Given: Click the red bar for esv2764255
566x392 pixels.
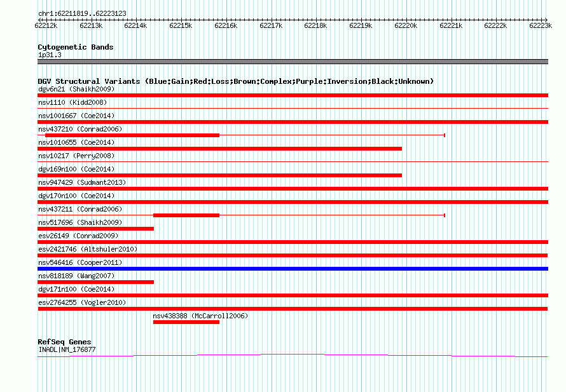Looking at the screenshot, I should (293, 309).
